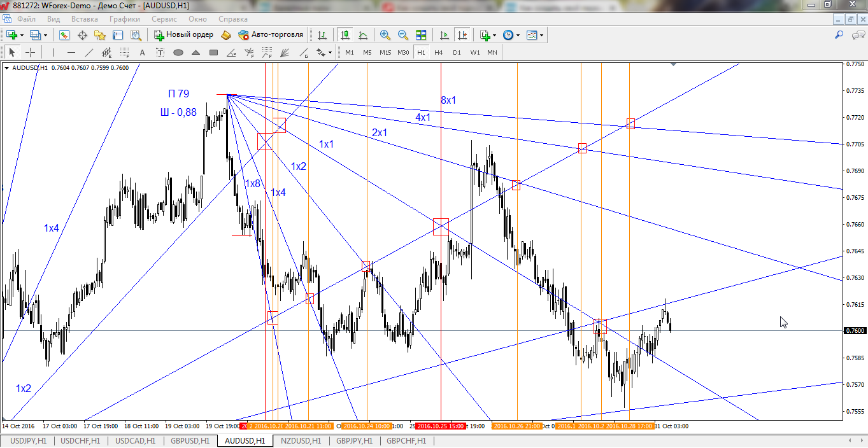The height and width of the screenshot is (448, 868).
Task: Switch chart to candlesticks mode
Action: pyautogui.click(x=345, y=35)
